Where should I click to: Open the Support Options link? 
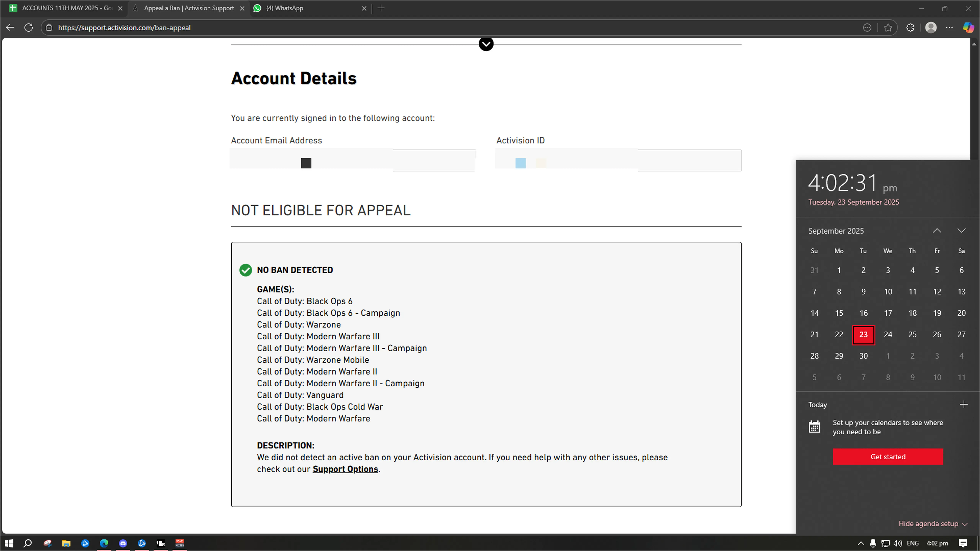pos(345,469)
